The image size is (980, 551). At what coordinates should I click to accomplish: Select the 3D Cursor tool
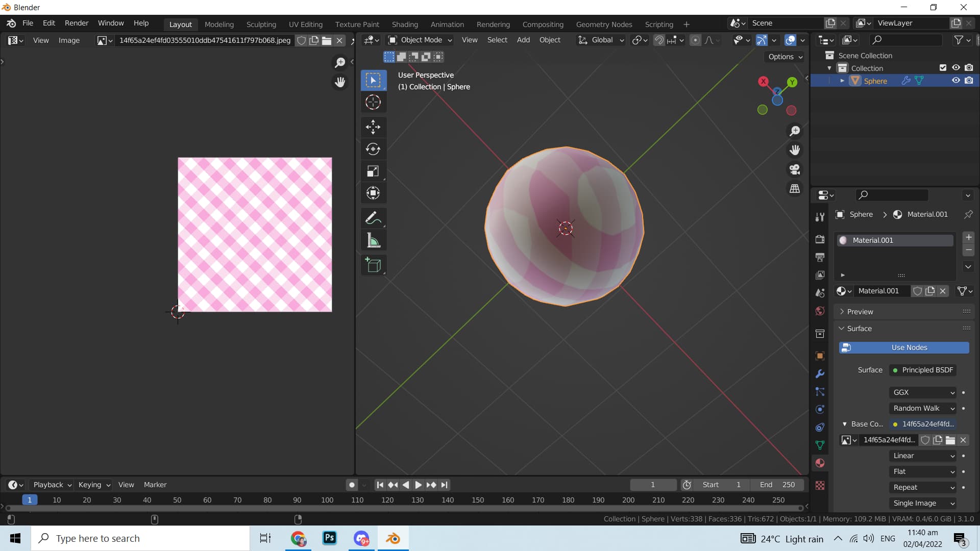373,102
